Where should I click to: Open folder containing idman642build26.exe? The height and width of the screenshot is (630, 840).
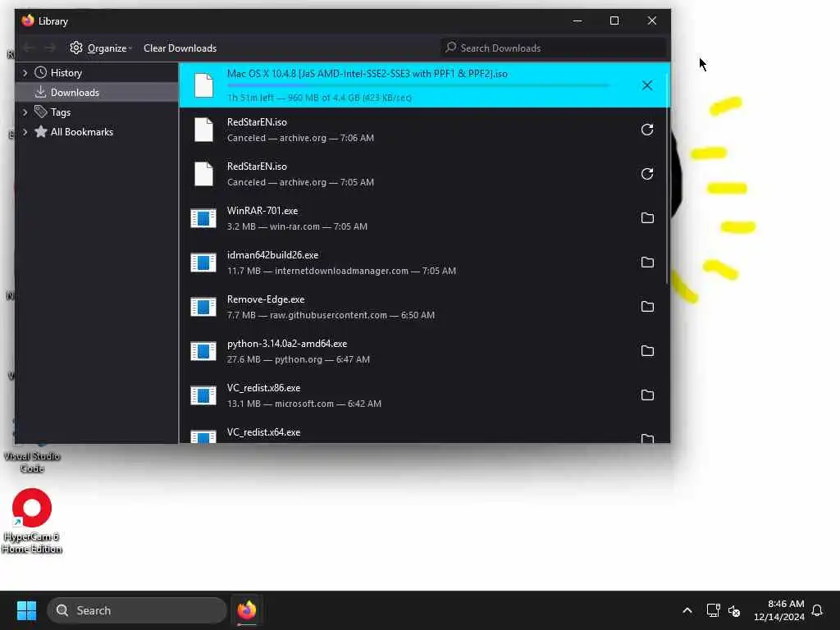647,262
